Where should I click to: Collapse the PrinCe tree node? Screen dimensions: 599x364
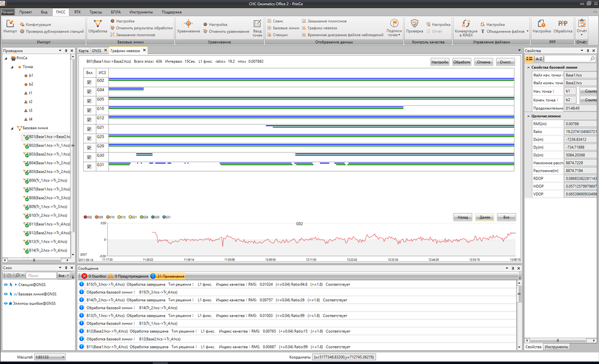(x=6, y=59)
